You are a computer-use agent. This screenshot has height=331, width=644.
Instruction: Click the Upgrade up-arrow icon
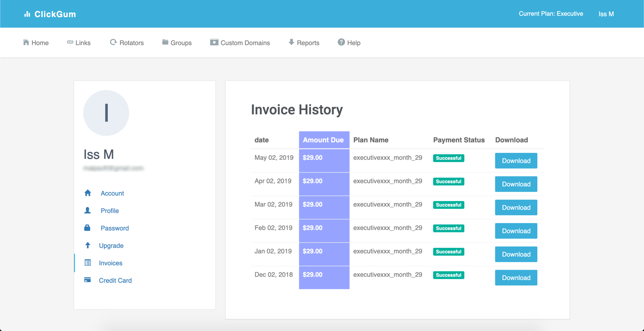[88, 245]
